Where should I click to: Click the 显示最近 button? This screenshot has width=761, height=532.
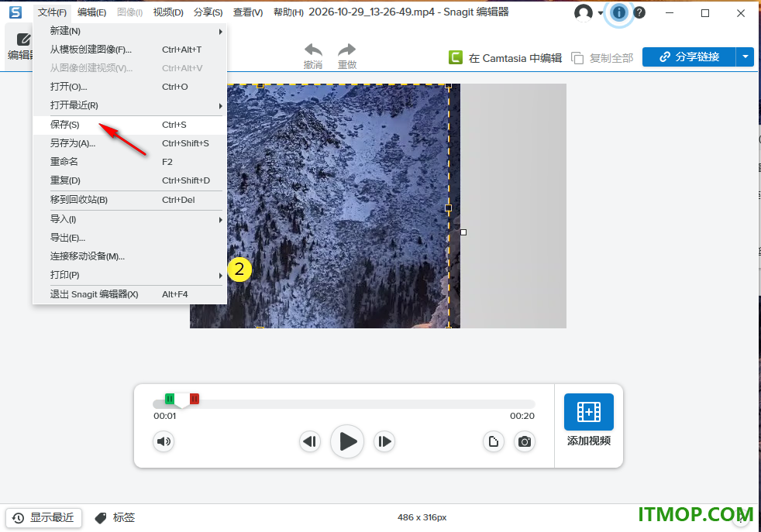[43, 517]
